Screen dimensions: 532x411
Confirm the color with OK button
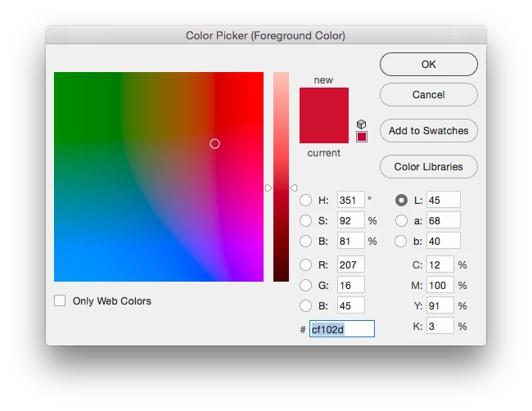[x=429, y=64]
